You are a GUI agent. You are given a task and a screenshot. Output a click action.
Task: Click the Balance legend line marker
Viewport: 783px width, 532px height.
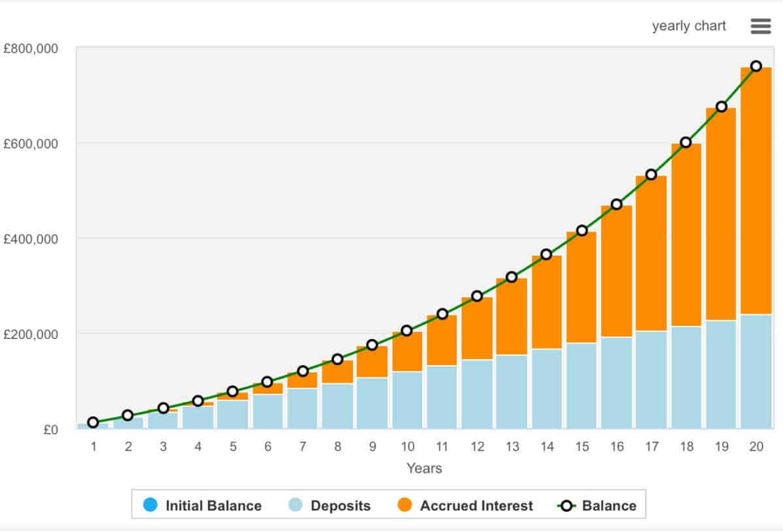(566, 505)
